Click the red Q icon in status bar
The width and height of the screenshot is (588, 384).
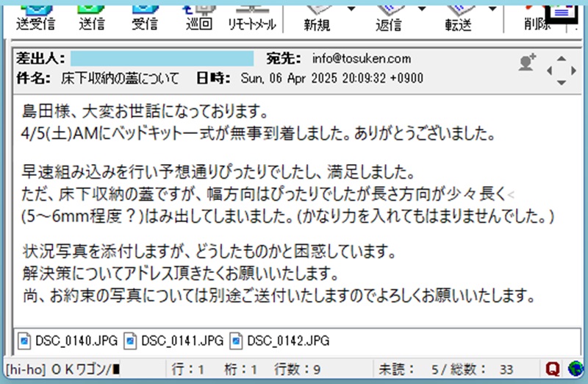tap(553, 369)
